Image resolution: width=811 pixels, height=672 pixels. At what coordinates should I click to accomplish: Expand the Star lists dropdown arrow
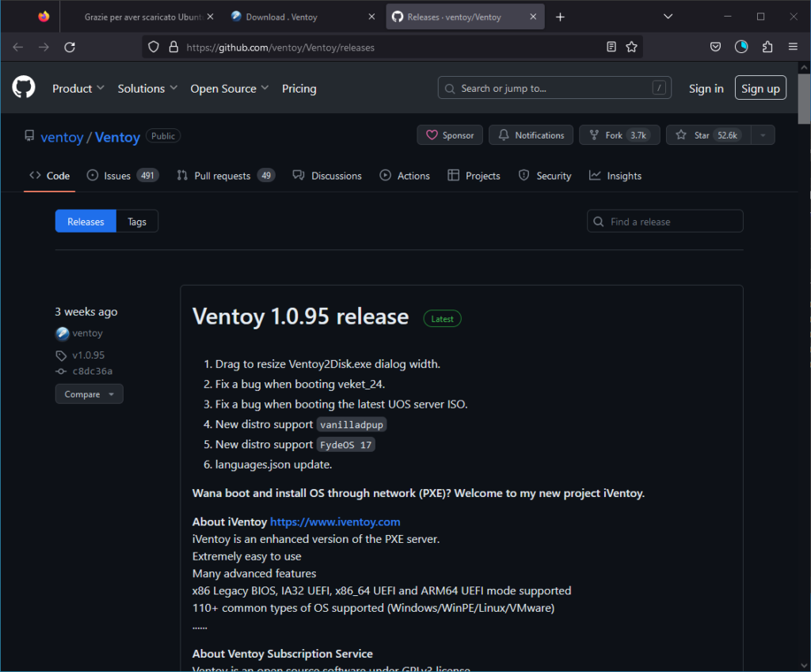[x=763, y=135]
